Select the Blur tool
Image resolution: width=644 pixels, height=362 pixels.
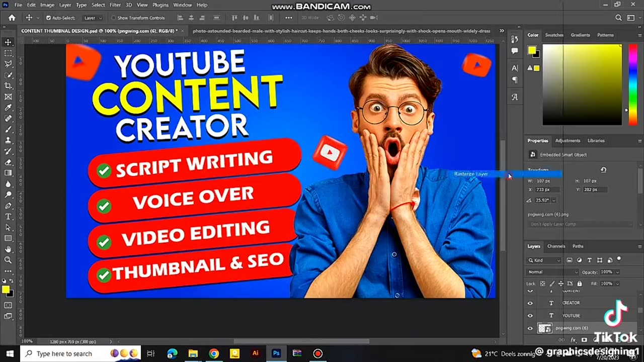[x=8, y=184]
